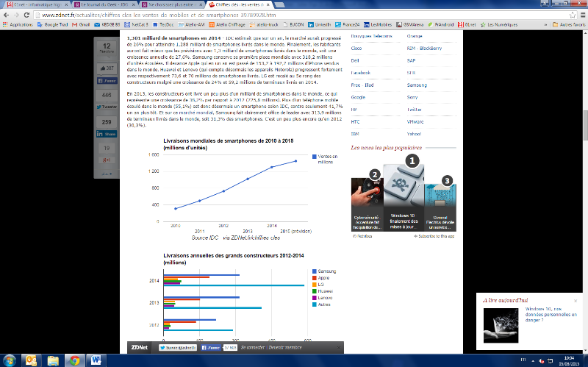Click the address bar URL field
588x367 pixels.
click(x=304, y=15)
